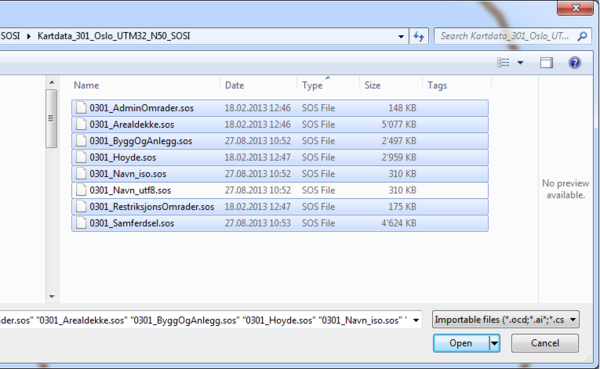Click the navigation pane scroll up arrow

(x=52, y=82)
